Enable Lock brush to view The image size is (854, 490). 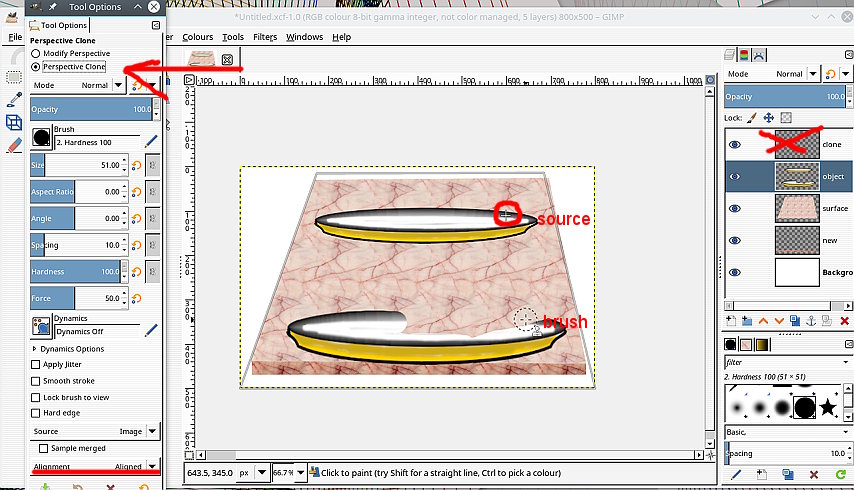pyautogui.click(x=35, y=397)
